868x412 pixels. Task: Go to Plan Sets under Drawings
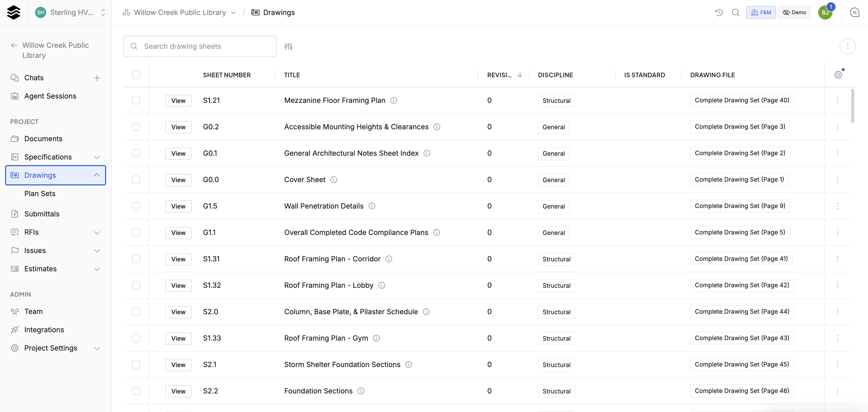[x=40, y=194]
